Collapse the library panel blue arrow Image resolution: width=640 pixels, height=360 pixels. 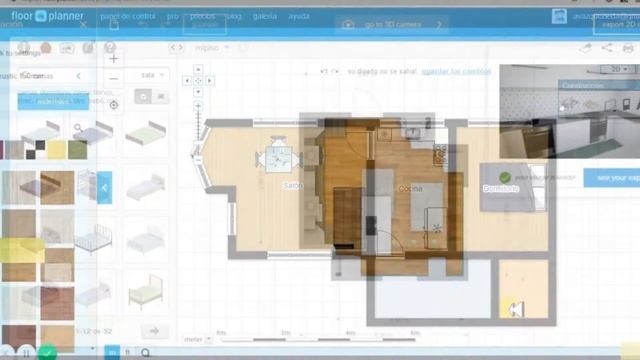(104, 188)
